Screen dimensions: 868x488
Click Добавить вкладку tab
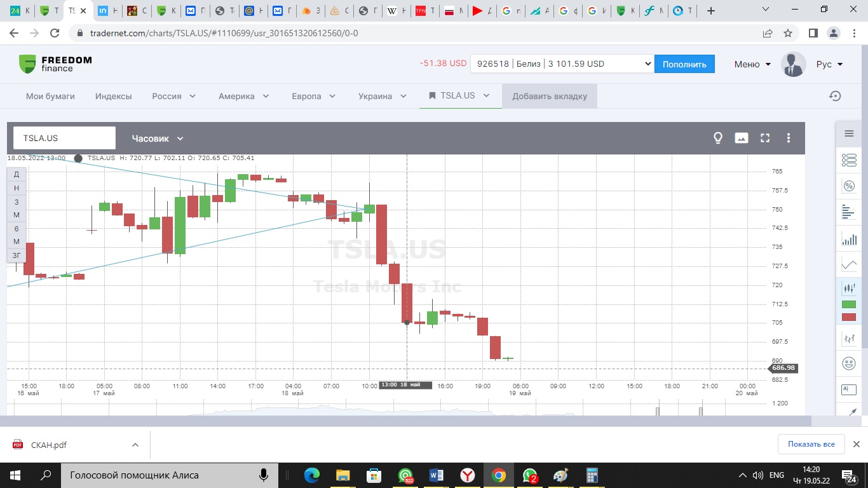[x=550, y=96]
